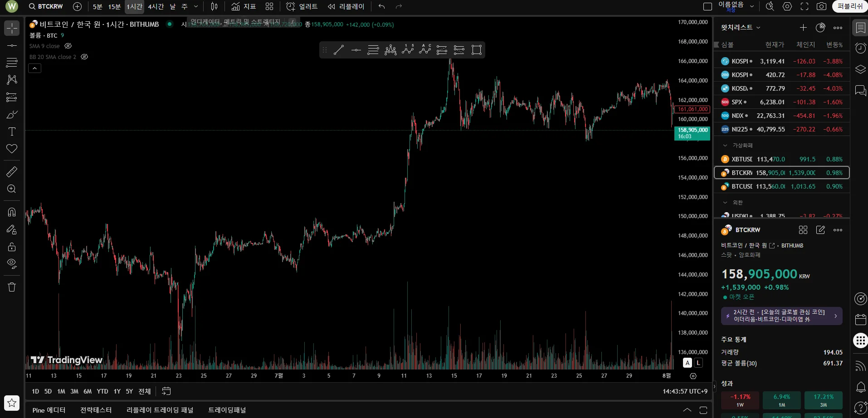Expand the news headline card arrow
The image size is (868, 418).
pyautogui.click(x=836, y=316)
